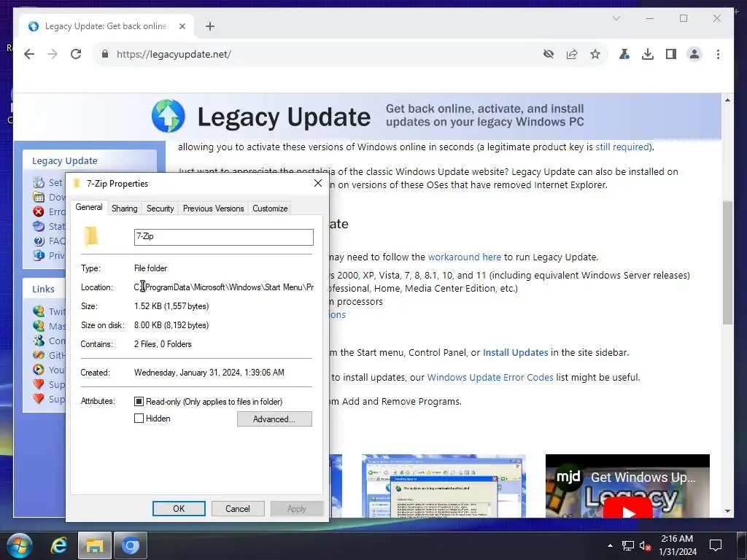
Task: View site lock security info
Action: pyautogui.click(x=105, y=54)
